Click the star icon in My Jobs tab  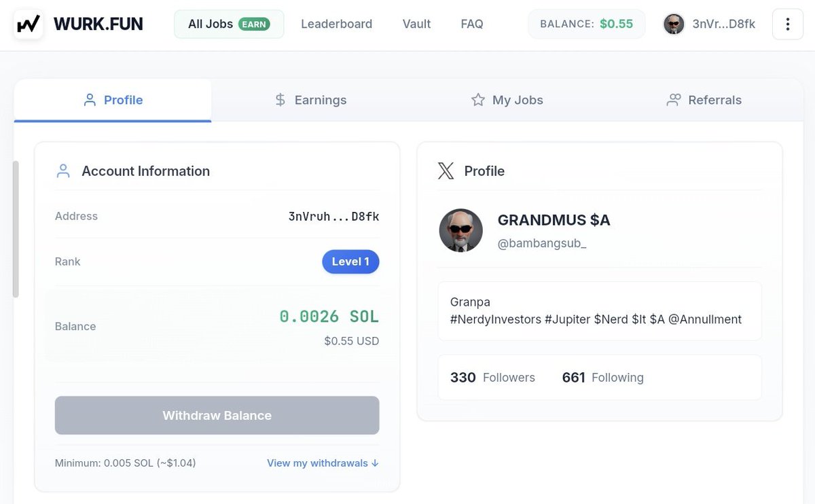click(478, 100)
